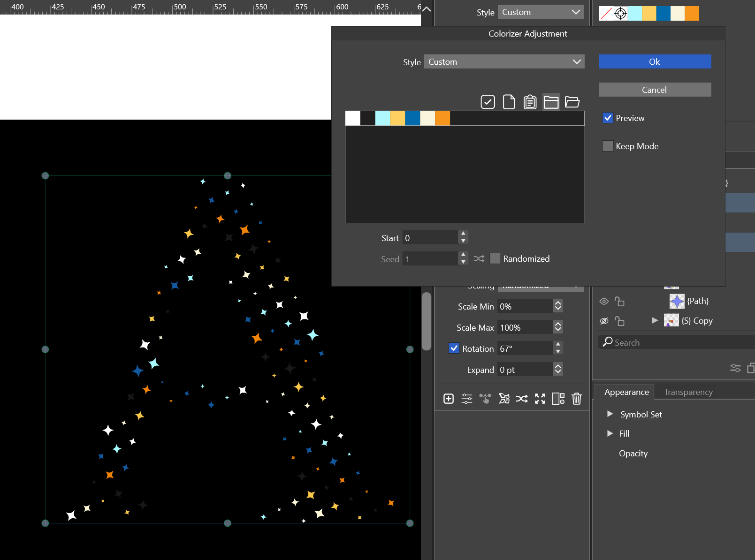This screenshot has width=755, height=560.
Task: Click the no-color red slash icon
Action: coord(606,14)
